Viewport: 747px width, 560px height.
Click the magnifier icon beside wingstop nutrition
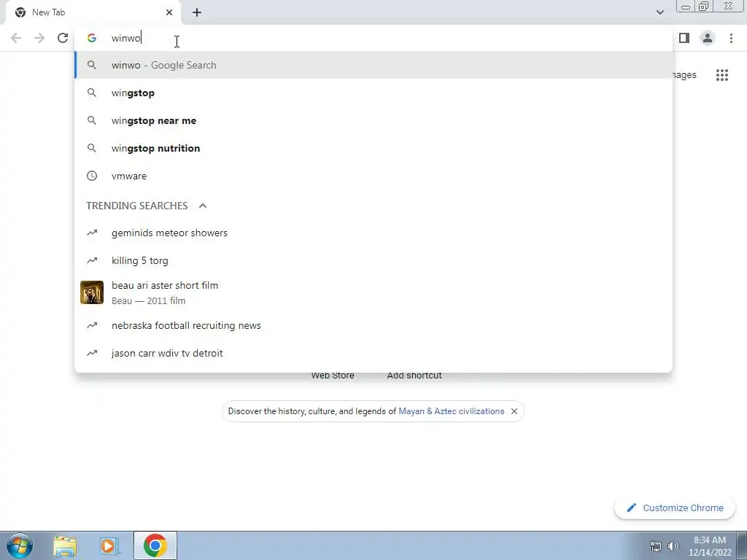point(92,148)
